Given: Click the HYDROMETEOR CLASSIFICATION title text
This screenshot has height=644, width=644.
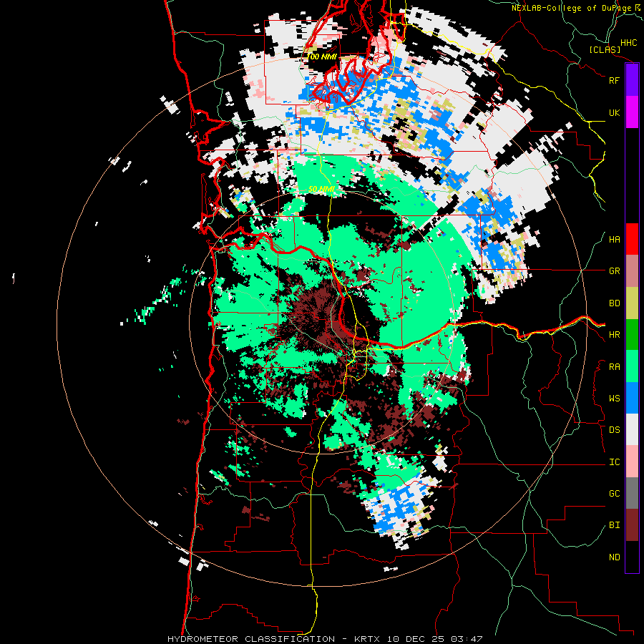Looking at the screenshot, I should click(x=251, y=639).
